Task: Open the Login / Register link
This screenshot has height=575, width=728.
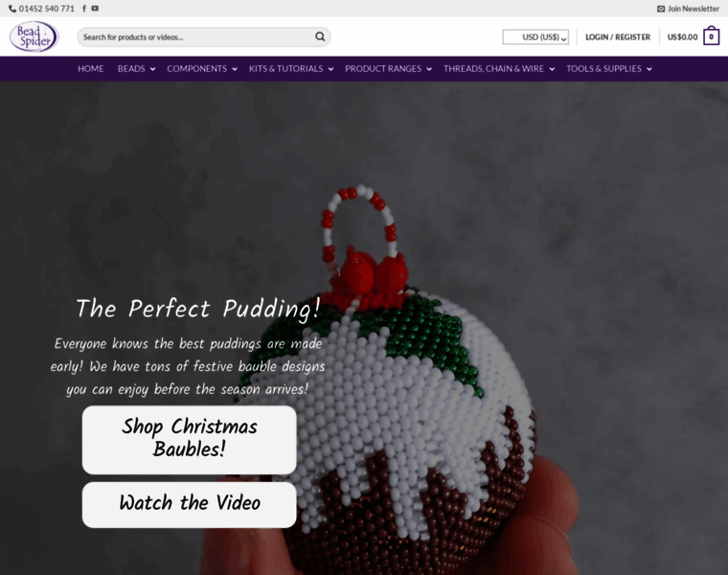Action: (x=618, y=37)
